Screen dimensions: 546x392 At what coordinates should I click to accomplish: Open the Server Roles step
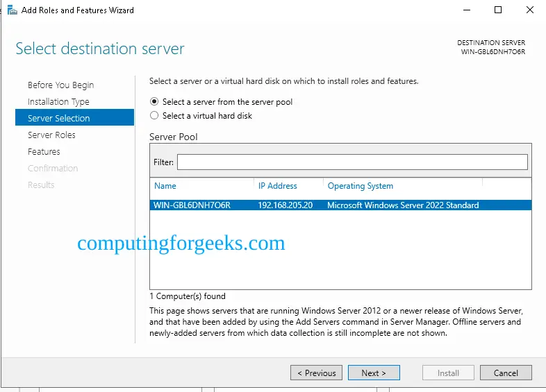[51, 135]
